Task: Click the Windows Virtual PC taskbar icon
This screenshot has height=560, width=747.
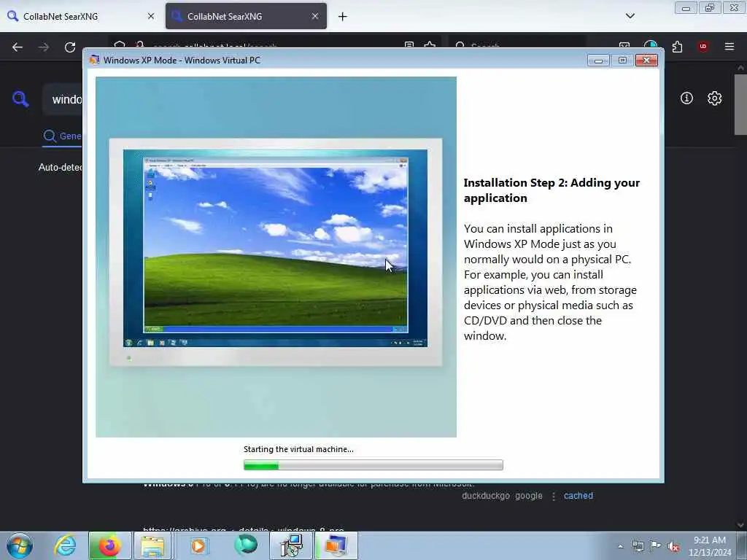Action: tap(336, 545)
